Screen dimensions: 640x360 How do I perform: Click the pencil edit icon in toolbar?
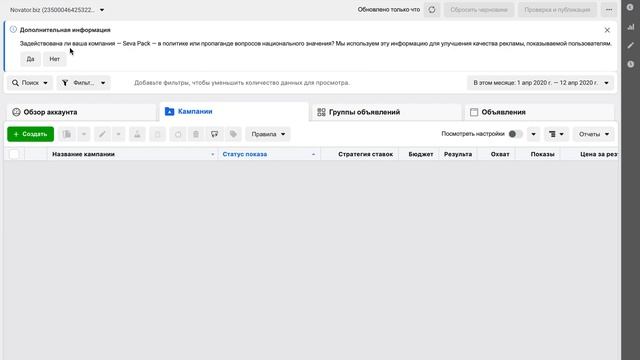102,134
